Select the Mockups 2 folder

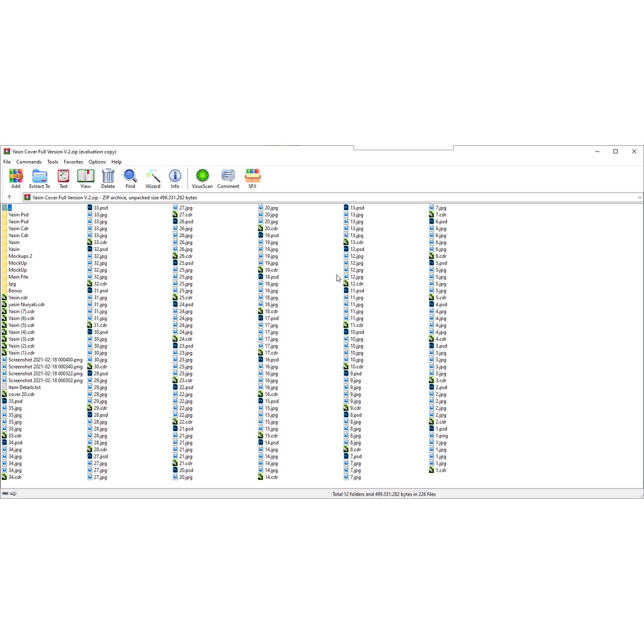20,256
